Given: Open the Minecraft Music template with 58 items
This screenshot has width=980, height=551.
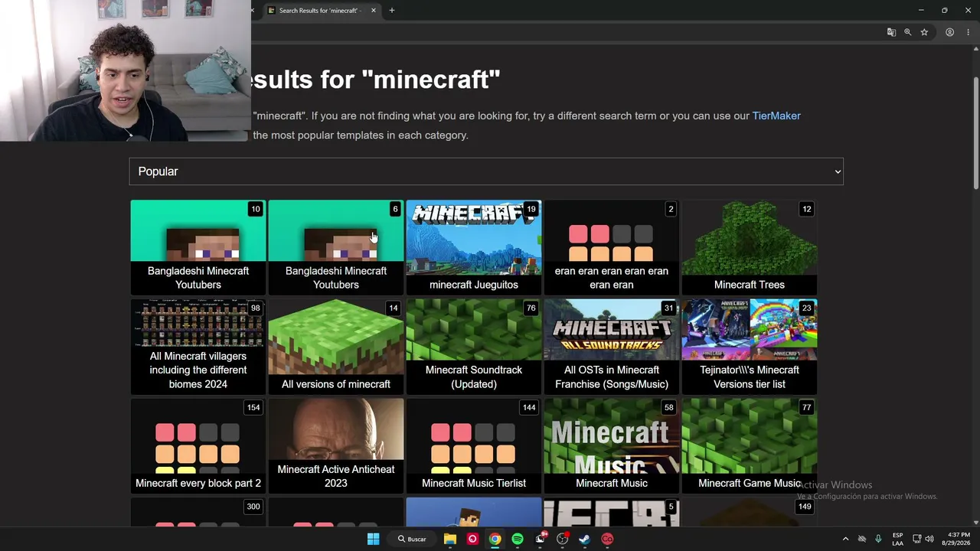Looking at the screenshot, I should click(x=612, y=445).
